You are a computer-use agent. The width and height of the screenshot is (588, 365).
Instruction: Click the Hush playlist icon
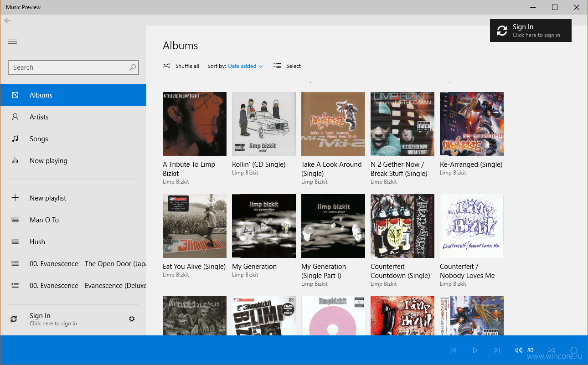(15, 242)
